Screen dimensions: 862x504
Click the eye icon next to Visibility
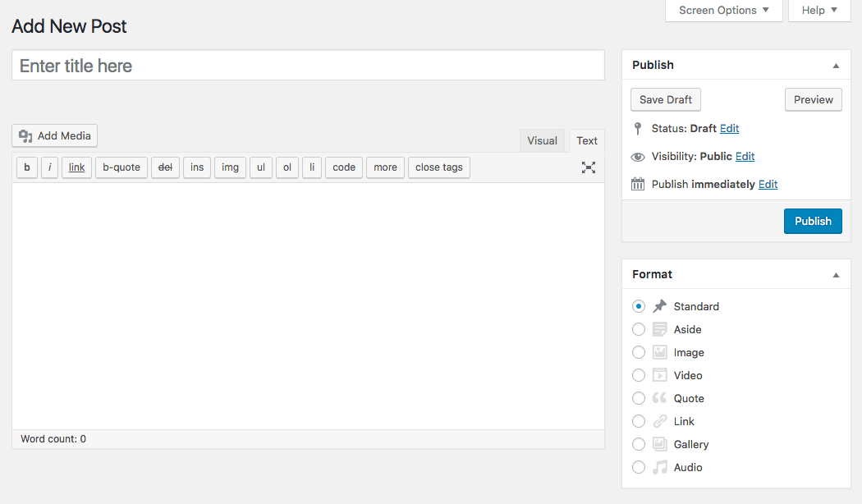click(x=638, y=156)
